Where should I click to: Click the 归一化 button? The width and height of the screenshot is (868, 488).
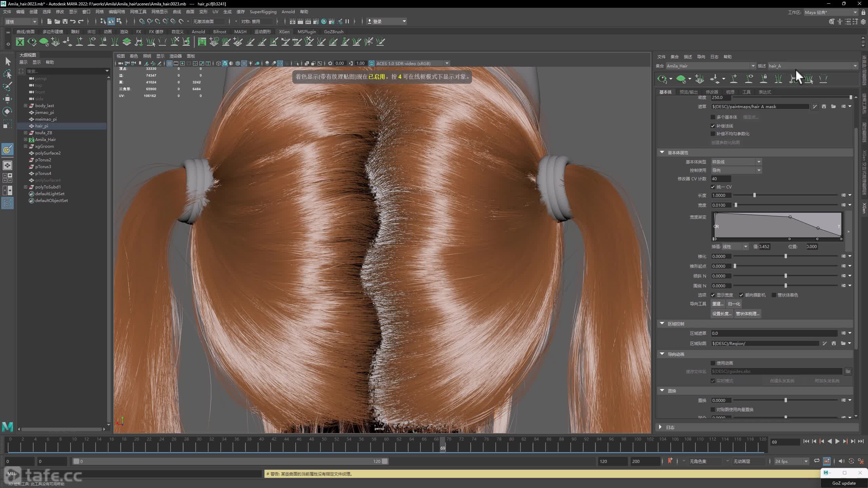coord(734,304)
